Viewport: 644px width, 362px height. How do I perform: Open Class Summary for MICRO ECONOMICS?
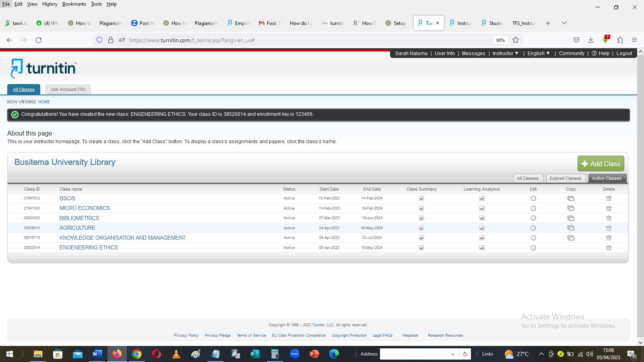point(421,208)
